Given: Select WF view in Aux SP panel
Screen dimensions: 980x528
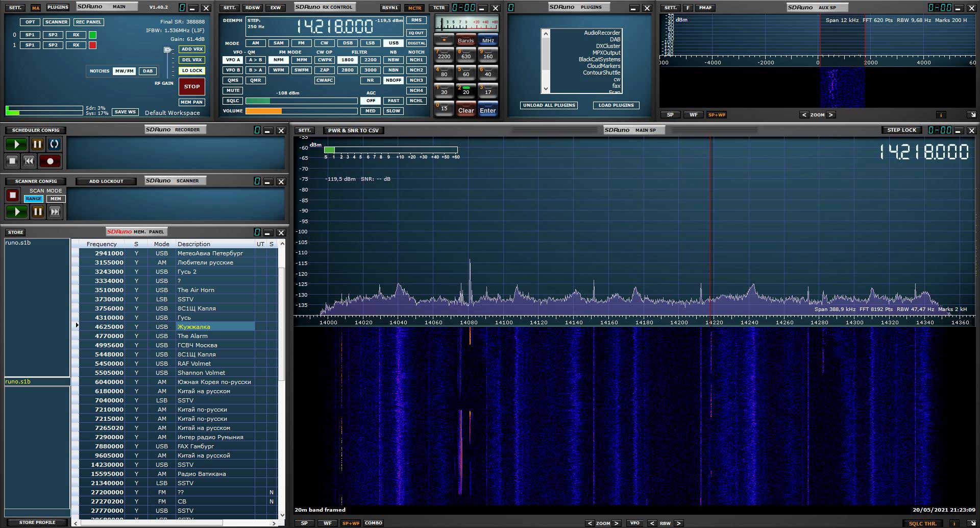Looking at the screenshot, I should coord(693,115).
